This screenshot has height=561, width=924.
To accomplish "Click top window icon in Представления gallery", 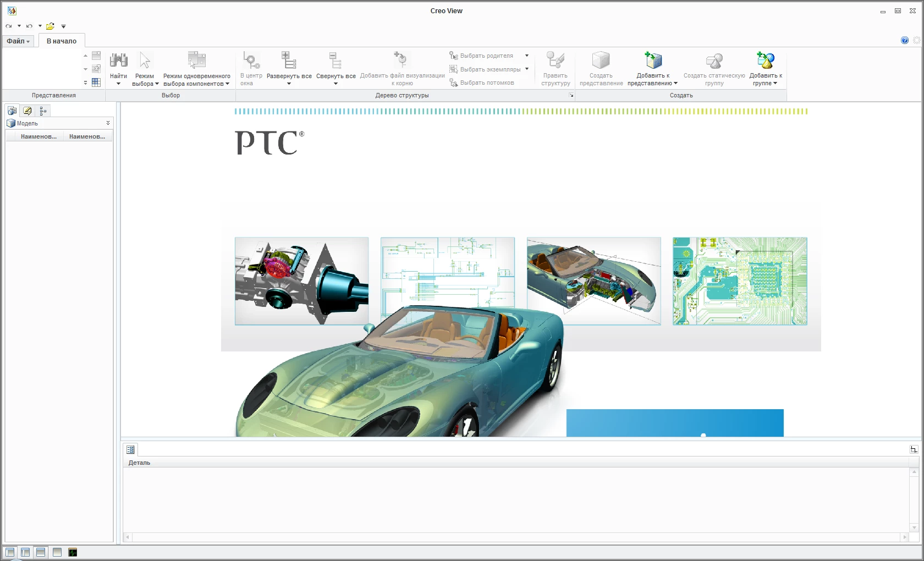I will pos(96,56).
